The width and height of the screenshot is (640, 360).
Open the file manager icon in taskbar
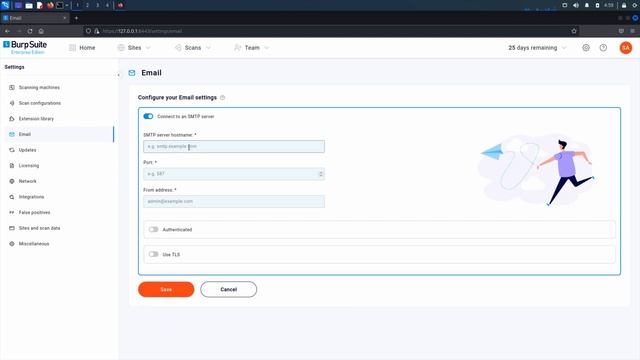29,5
